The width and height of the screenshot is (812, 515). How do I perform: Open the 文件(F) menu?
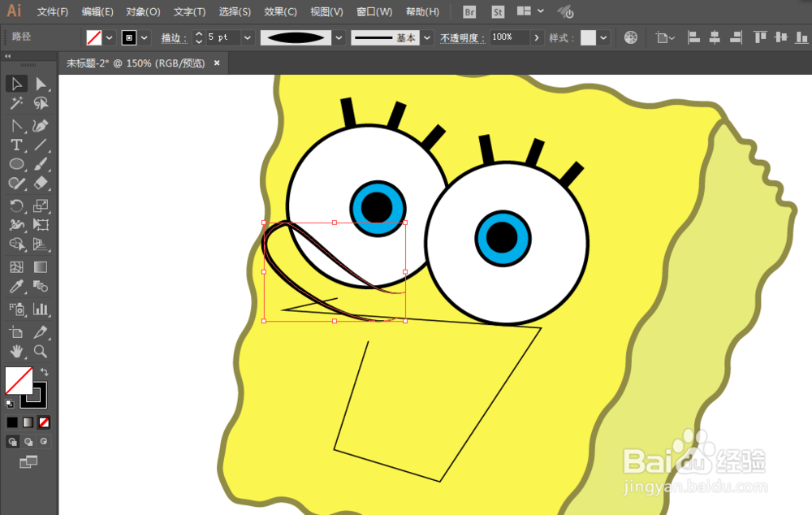tap(52, 11)
